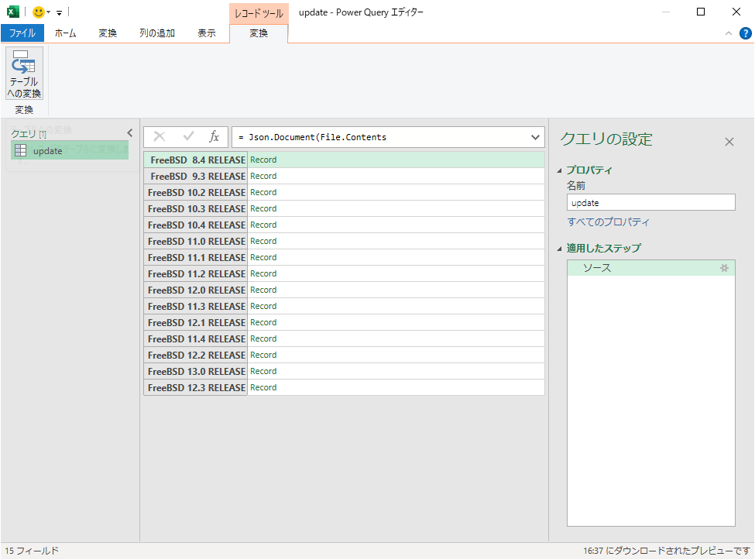The width and height of the screenshot is (755, 560).
Task: Switch to the 列の追加 tab
Action: [157, 33]
